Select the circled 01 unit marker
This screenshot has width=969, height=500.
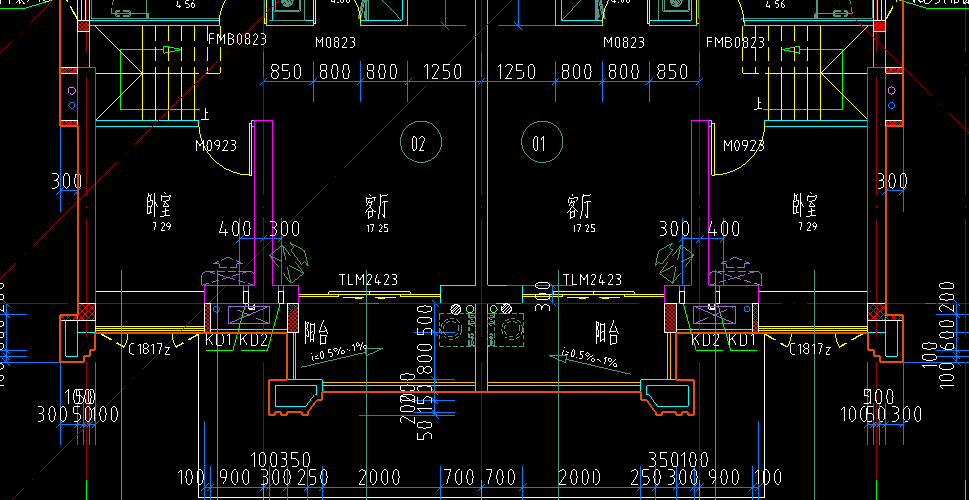(x=542, y=143)
